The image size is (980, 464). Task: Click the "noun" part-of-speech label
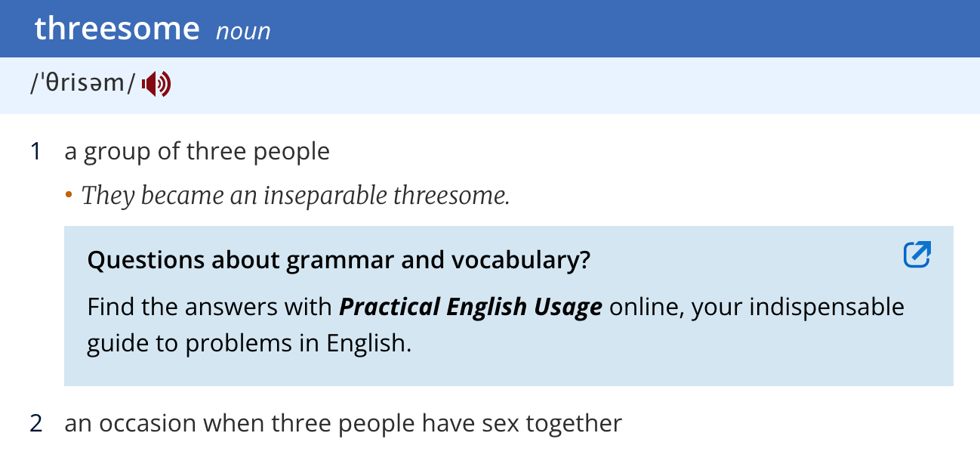click(x=243, y=31)
